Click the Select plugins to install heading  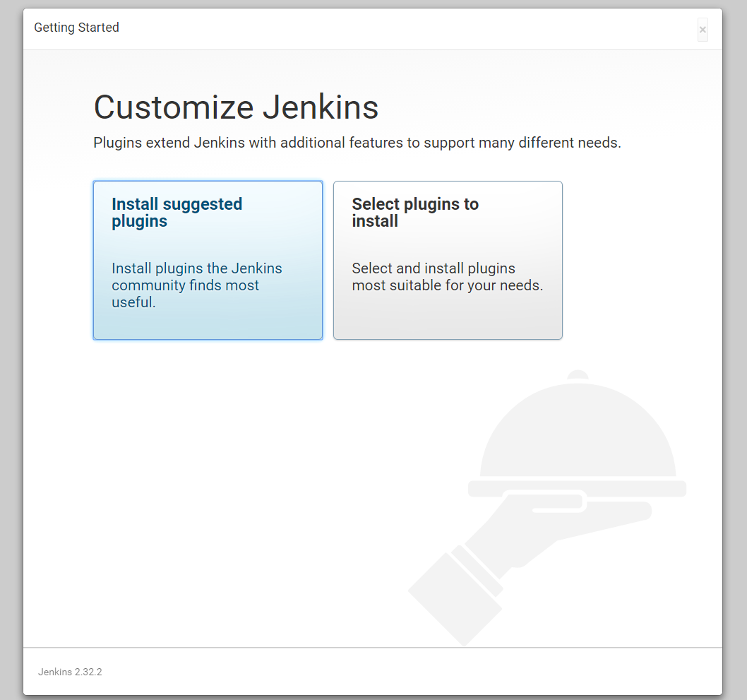pos(415,212)
